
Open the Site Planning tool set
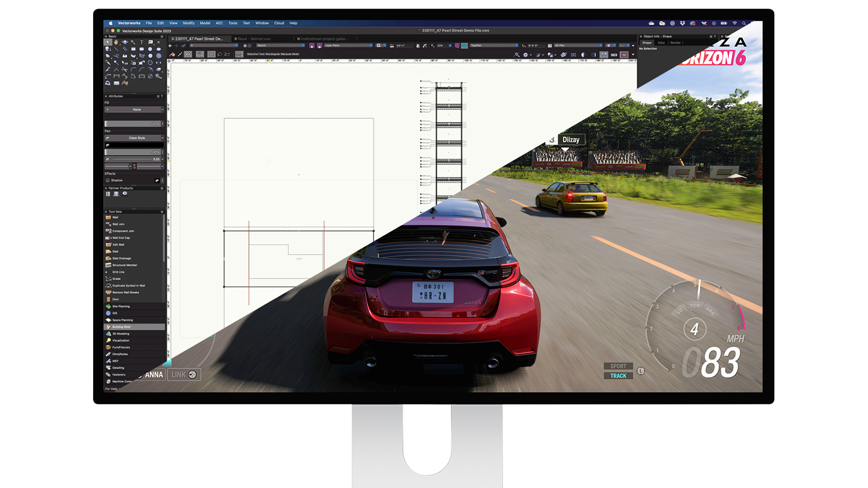[134, 306]
